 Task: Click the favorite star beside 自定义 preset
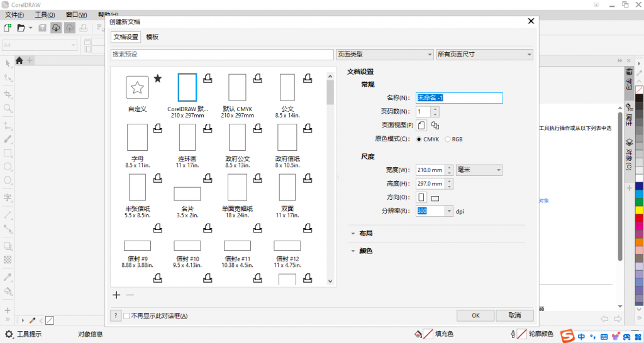158,79
